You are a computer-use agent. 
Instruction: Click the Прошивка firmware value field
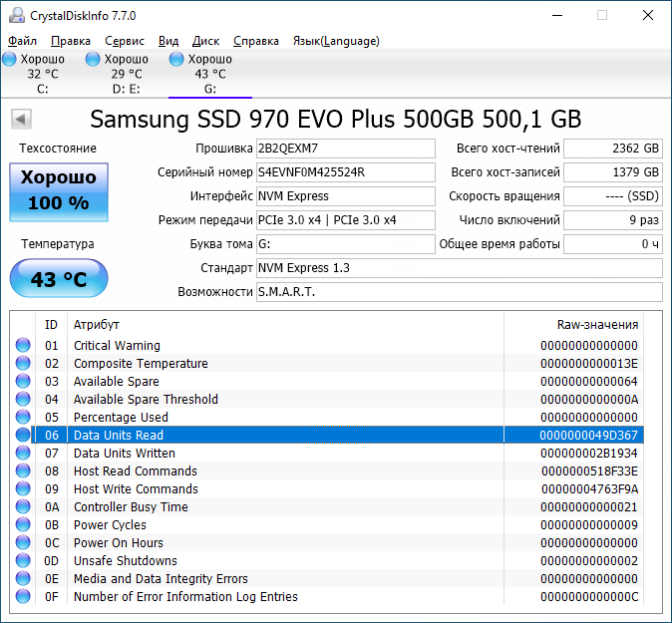pyautogui.click(x=345, y=149)
